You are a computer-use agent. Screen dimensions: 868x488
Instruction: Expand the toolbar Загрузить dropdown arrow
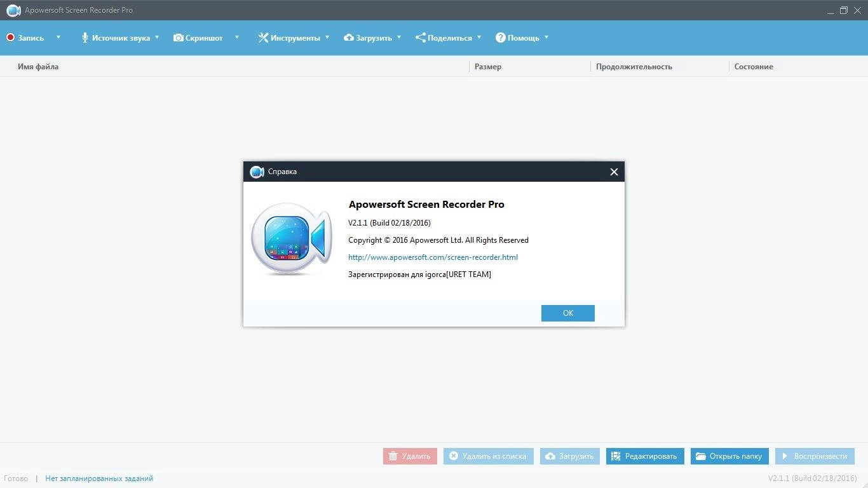[399, 37]
